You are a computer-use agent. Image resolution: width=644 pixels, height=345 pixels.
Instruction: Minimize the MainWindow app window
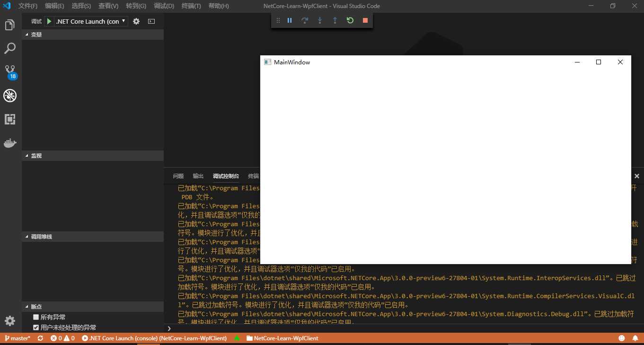(577, 62)
